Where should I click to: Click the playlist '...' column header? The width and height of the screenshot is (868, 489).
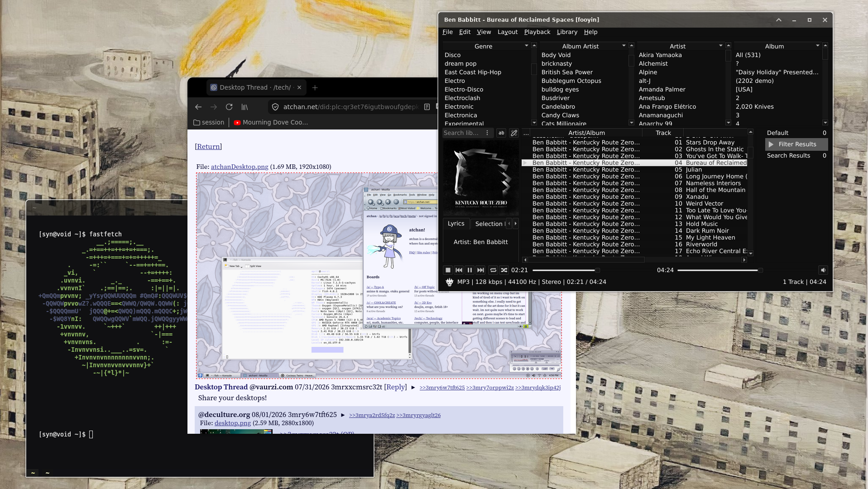[x=526, y=133]
